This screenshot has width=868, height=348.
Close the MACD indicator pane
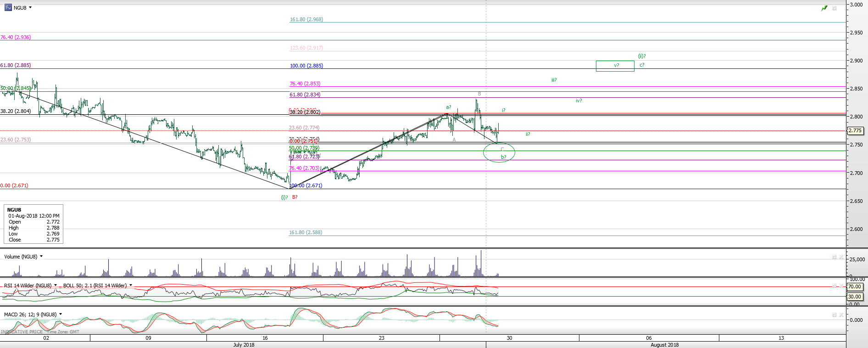point(841,315)
